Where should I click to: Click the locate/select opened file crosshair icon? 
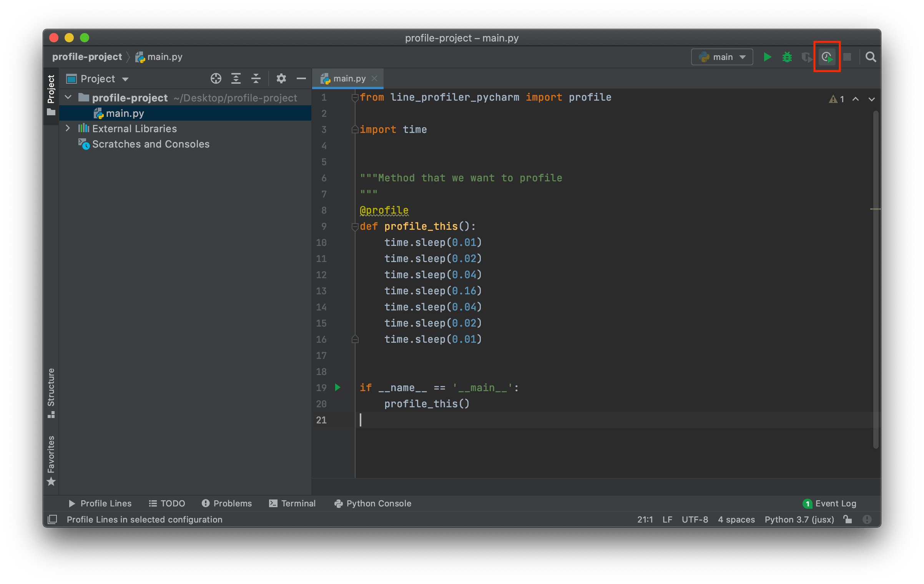pos(216,78)
